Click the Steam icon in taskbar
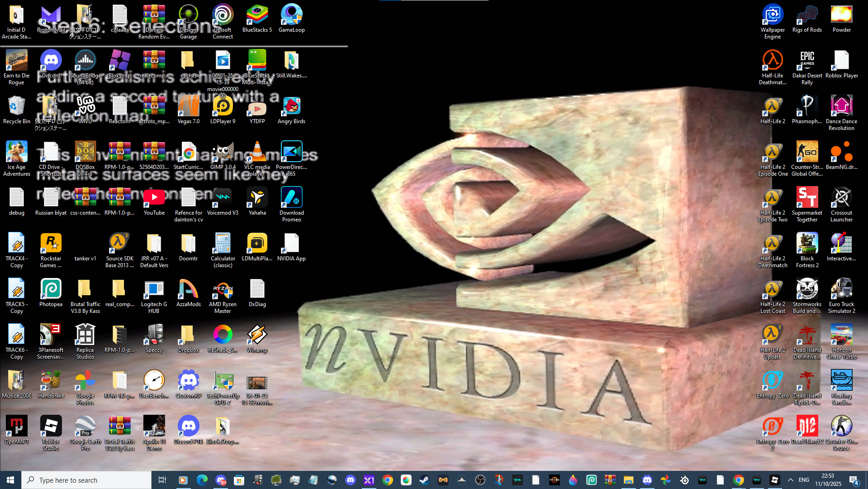868x489 pixels. coord(424,480)
